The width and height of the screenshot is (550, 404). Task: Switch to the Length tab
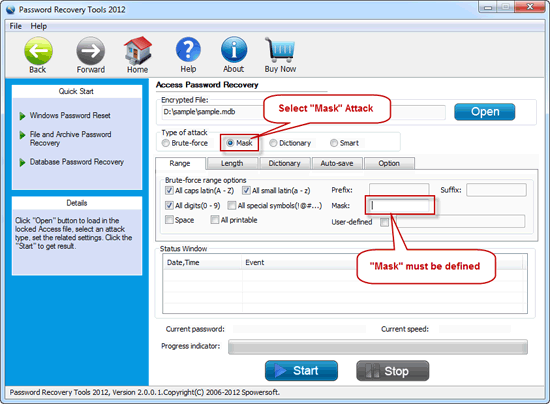click(232, 163)
